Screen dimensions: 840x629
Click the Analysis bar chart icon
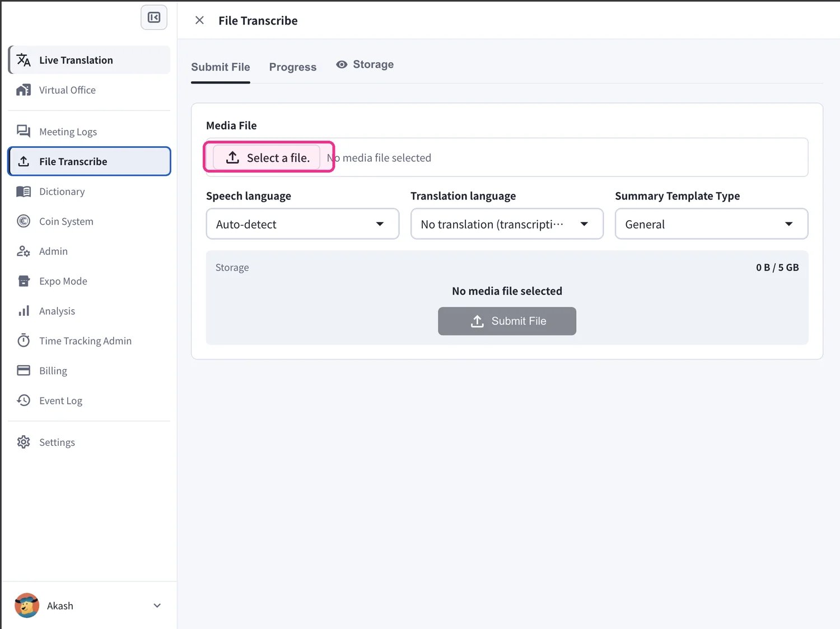click(24, 311)
